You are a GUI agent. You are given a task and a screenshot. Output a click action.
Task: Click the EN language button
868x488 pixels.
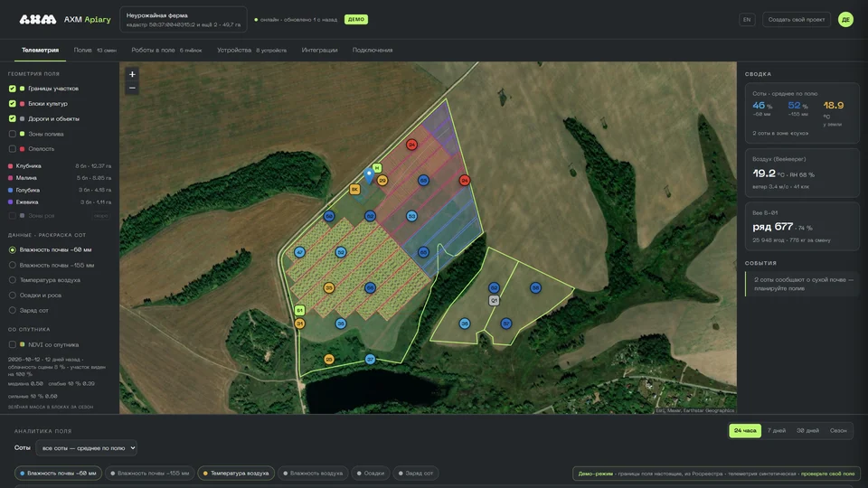[x=747, y=19]
